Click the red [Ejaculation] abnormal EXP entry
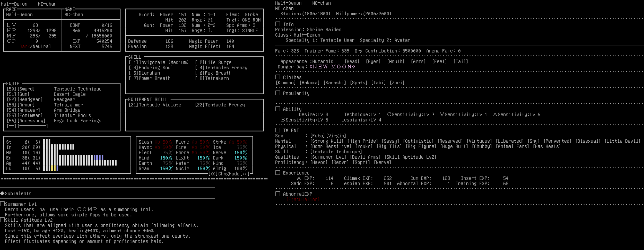The width and height of the screenshot is (644, 250). 303,200
